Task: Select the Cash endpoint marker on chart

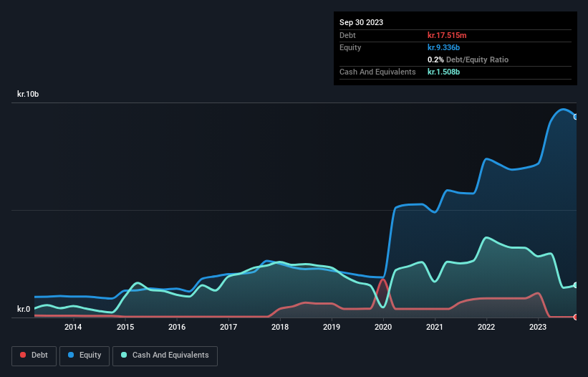Action: coord(576,285)
